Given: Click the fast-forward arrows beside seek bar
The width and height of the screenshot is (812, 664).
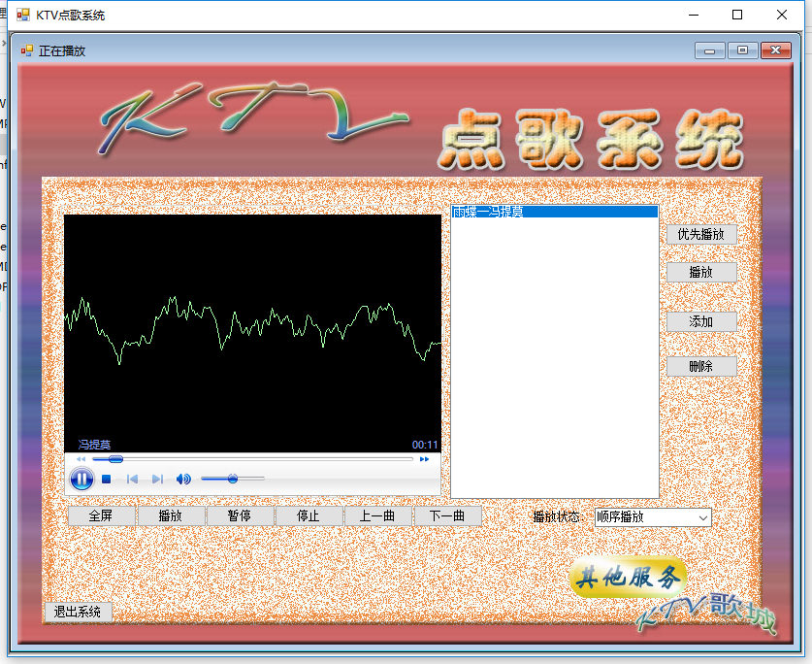Looking at the screenshot, I should pyautogui.click(x=424, y=459).
